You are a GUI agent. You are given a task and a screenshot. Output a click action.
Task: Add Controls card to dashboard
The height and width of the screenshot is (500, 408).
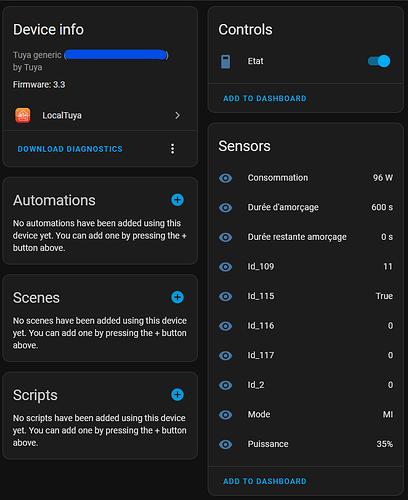265,98
